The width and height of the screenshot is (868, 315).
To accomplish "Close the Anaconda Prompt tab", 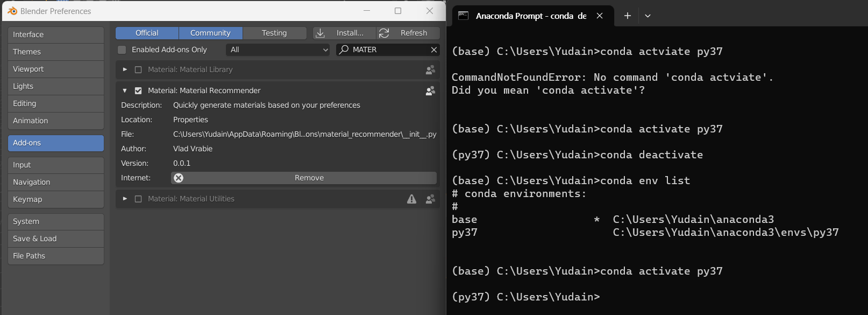I will coord(600,16).
